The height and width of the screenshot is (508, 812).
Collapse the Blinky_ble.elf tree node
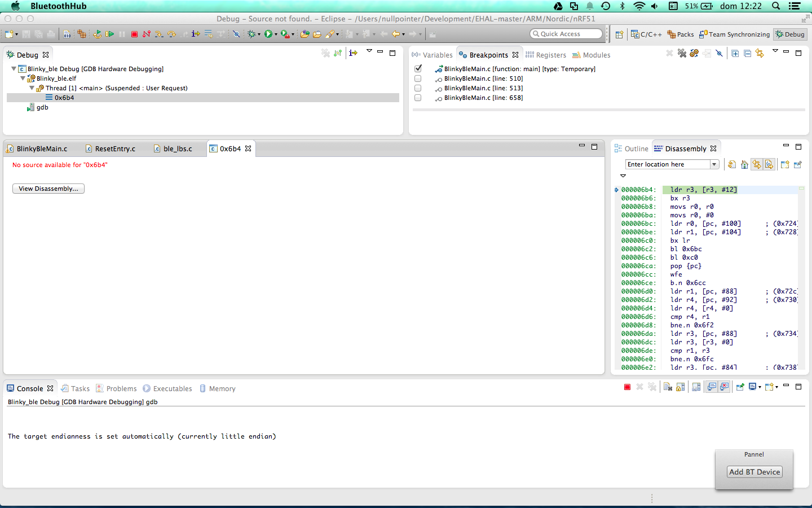pos(23,78)
